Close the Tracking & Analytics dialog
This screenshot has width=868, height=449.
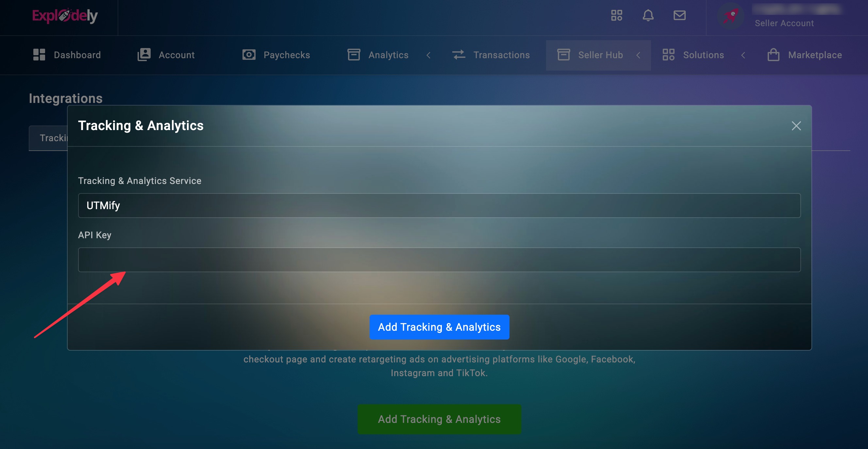(796, 126)
